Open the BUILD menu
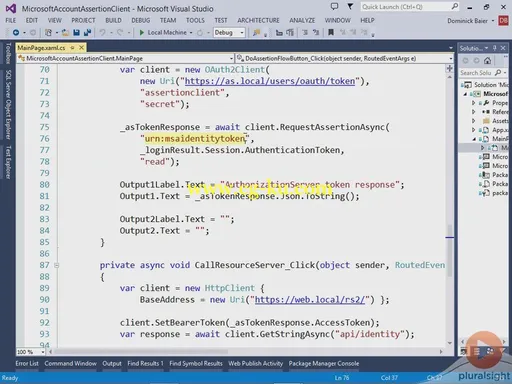 click(x=113, y=20)
